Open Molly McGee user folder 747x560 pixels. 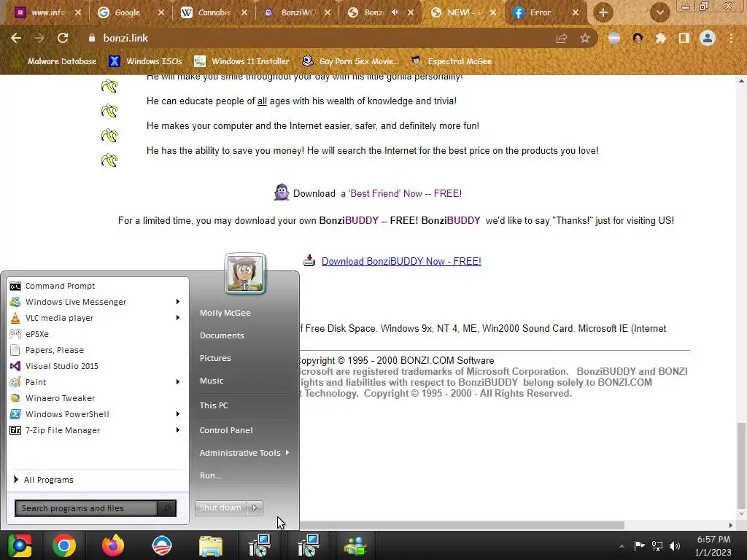[x=225, y=313]
